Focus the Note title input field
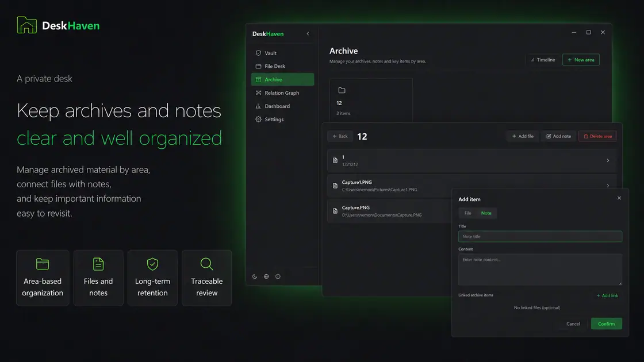644x362 pixels. tap(540, 236)
